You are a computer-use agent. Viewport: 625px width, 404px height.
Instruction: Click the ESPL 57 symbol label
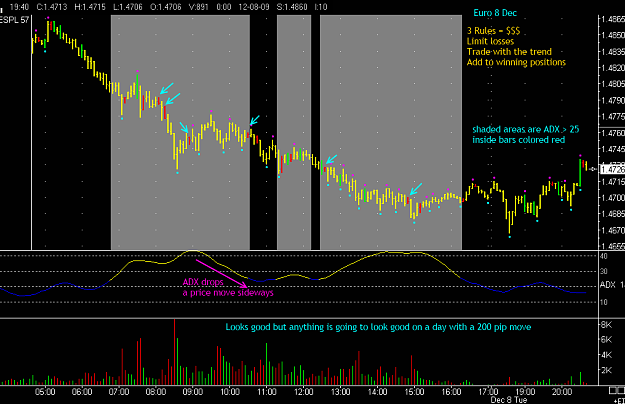coord(14,20)
